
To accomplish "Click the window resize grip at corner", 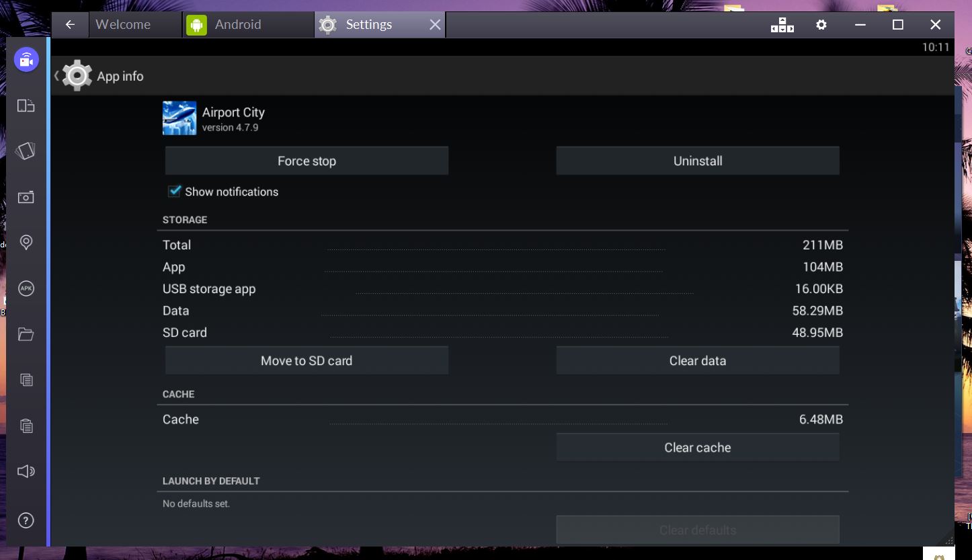I will [x=949, y=541].
